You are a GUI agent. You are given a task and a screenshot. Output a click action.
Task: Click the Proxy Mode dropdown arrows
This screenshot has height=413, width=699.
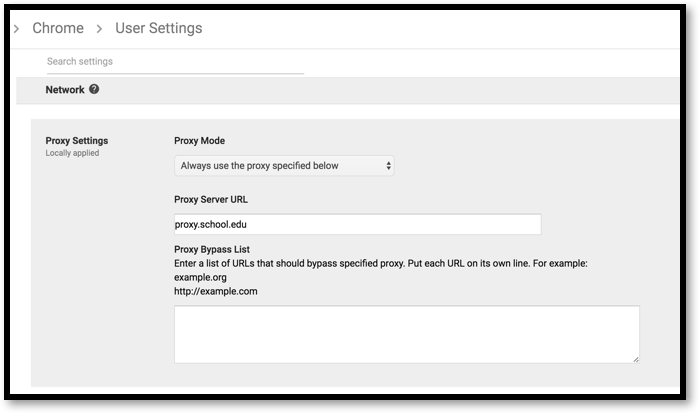388,166
